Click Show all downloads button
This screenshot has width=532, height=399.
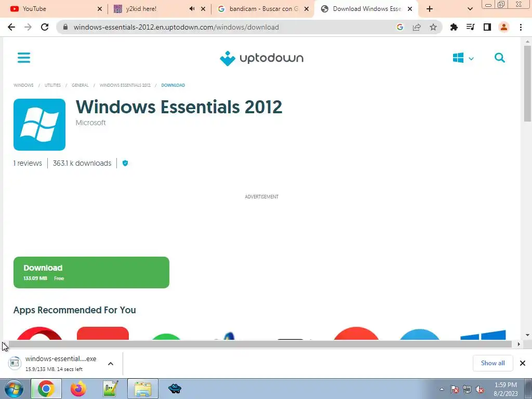493,363
